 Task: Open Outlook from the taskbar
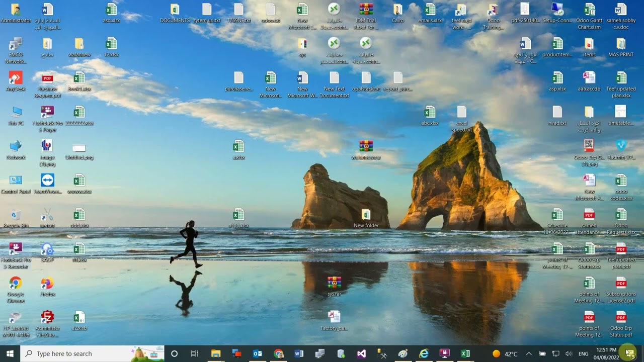point(258,353)
